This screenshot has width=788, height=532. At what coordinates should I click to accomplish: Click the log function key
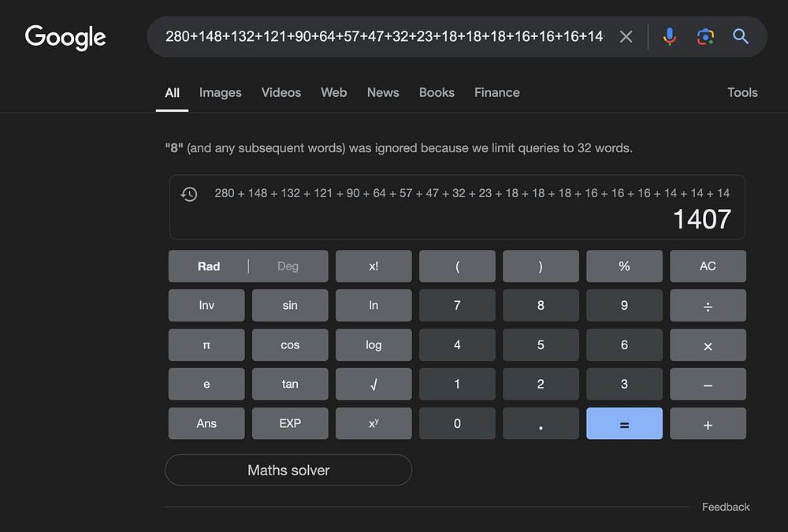(374, 345)
